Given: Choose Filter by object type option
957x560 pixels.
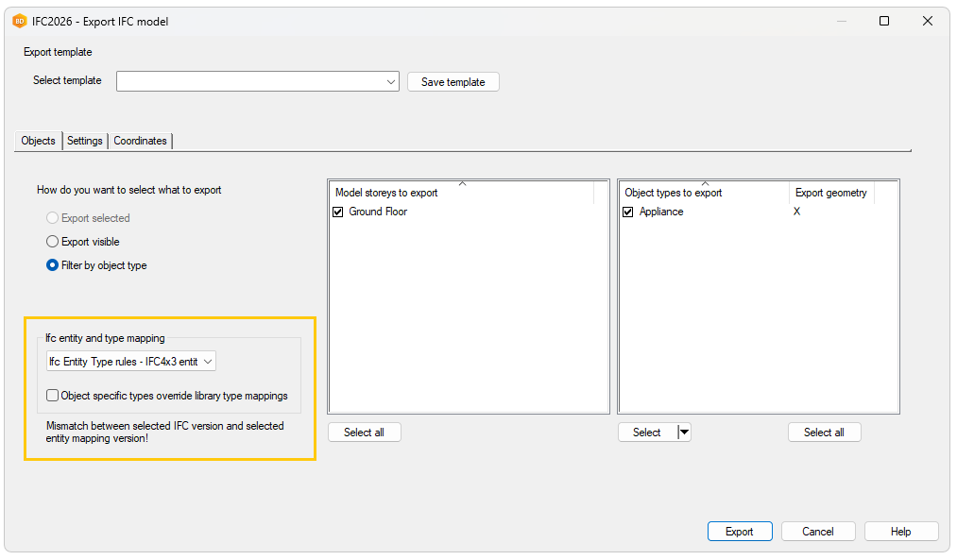Looking at the screenshot, I should click(53, 265).
